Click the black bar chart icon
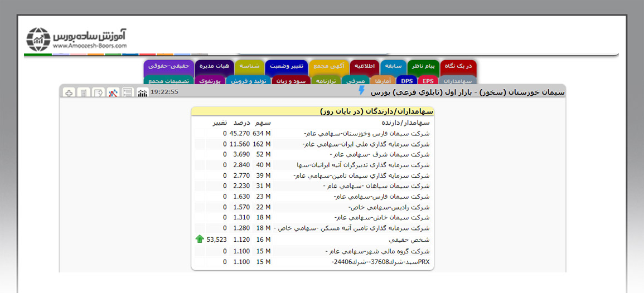644x293 pixels. pos(143,92)
